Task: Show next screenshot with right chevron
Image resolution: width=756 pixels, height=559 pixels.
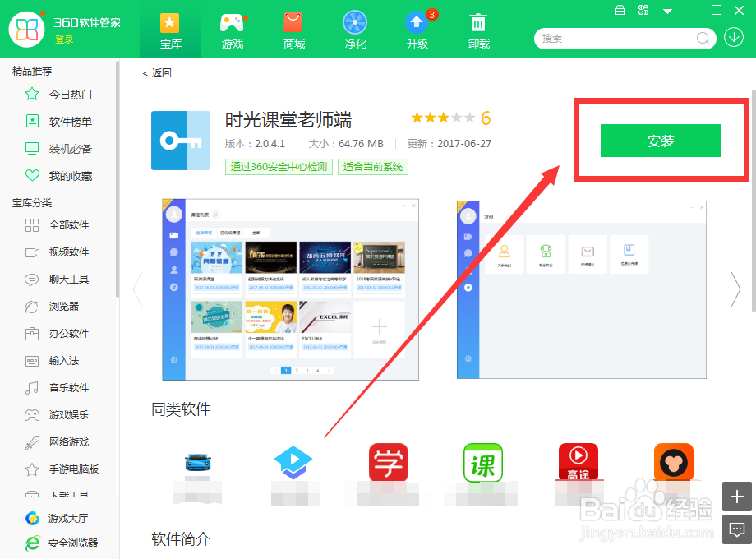Action: 735,289
